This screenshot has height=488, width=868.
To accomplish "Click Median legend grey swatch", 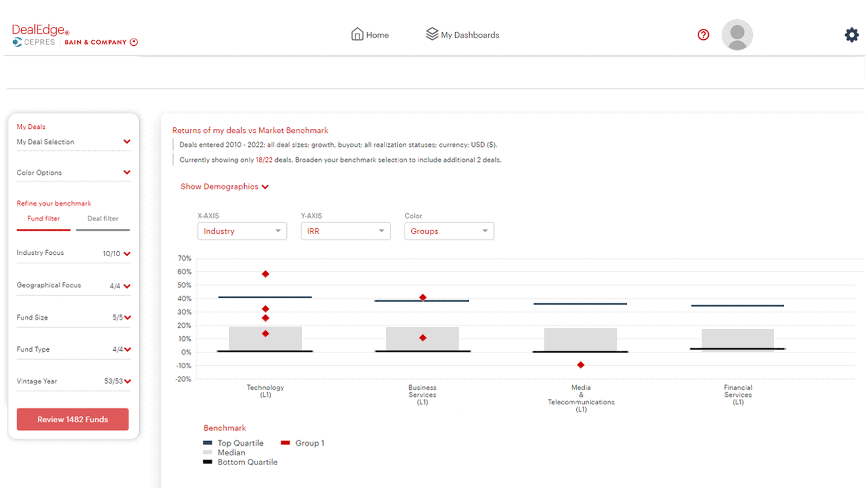I will point(208,452).
